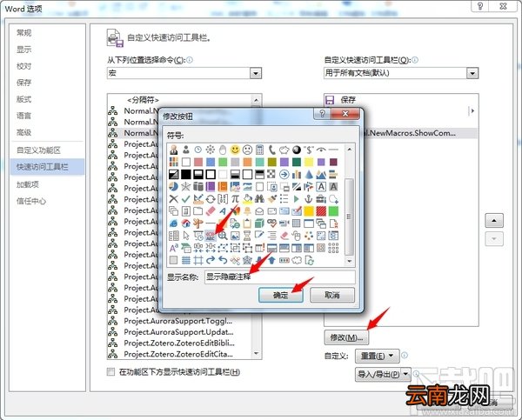Screen dimensions: 522x420
Task: Click the move up arrow button
Action: (494, 220)
